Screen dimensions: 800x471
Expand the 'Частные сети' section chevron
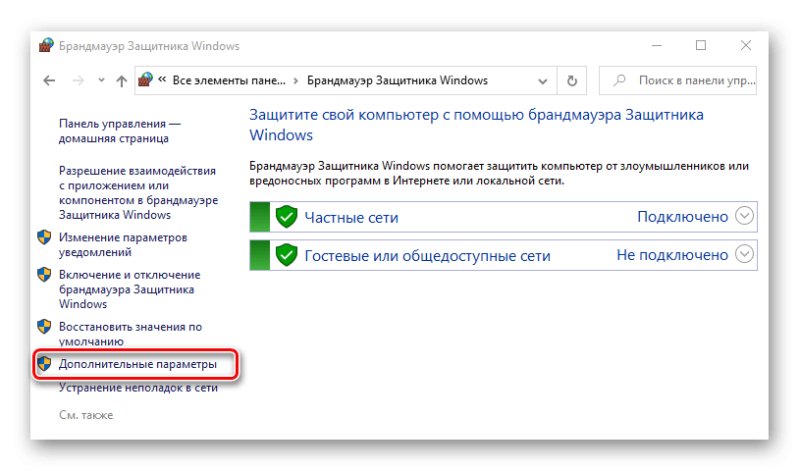(x=744, y=216)
